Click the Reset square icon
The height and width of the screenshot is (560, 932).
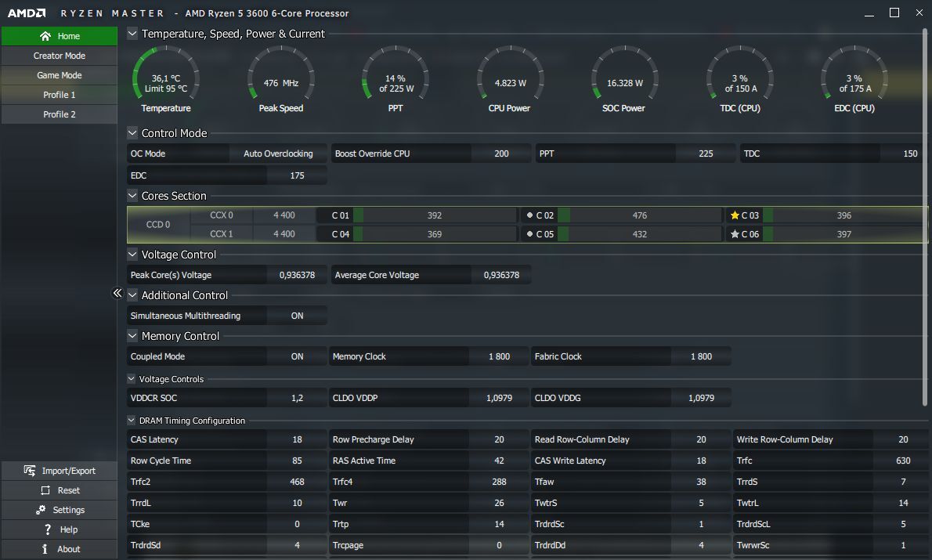click(45, 490)
